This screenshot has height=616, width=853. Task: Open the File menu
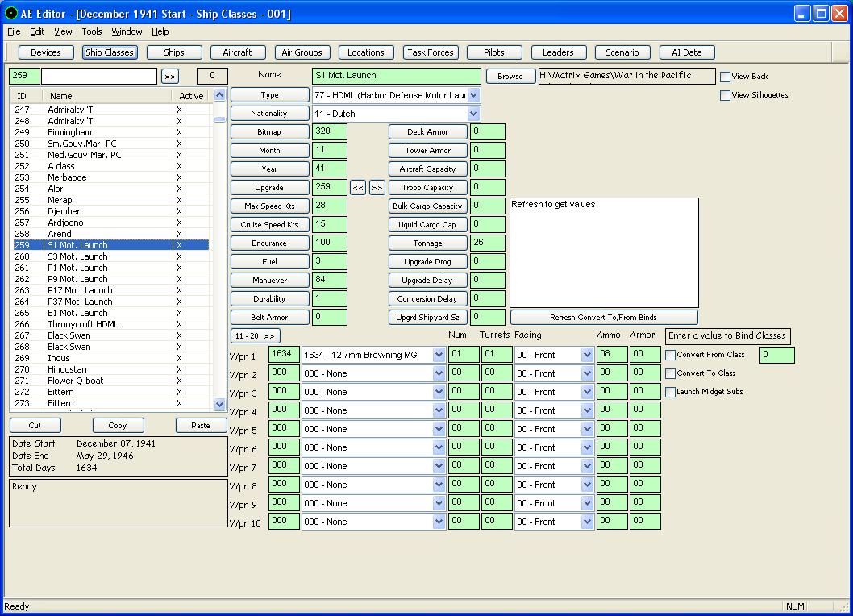click(14, 31)
